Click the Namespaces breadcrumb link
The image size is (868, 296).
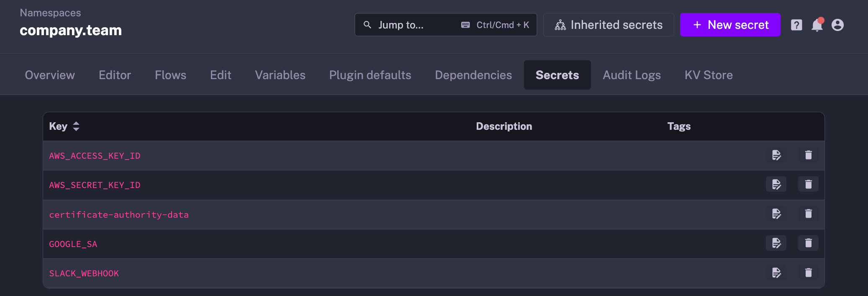(50, 13)
